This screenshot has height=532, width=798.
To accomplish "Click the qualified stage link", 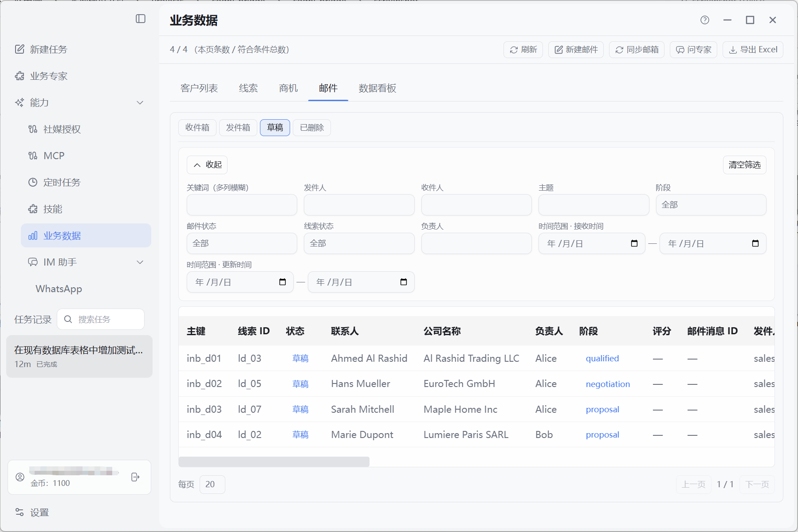I will point(602,358).
